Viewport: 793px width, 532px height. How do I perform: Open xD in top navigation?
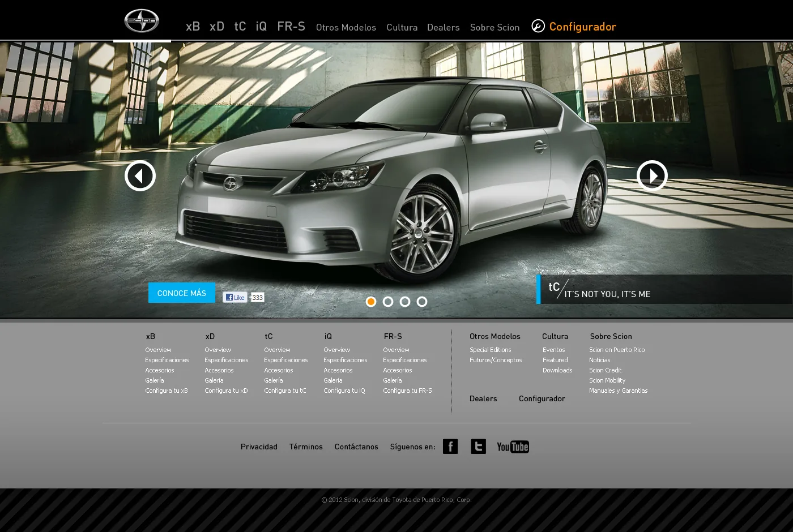(x=217, y=27)
